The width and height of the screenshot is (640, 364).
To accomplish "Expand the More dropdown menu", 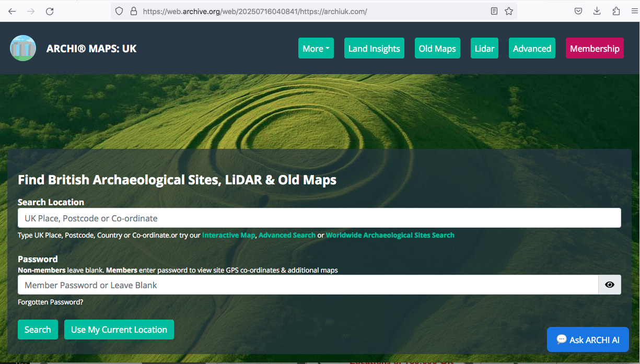I will 316,49.
